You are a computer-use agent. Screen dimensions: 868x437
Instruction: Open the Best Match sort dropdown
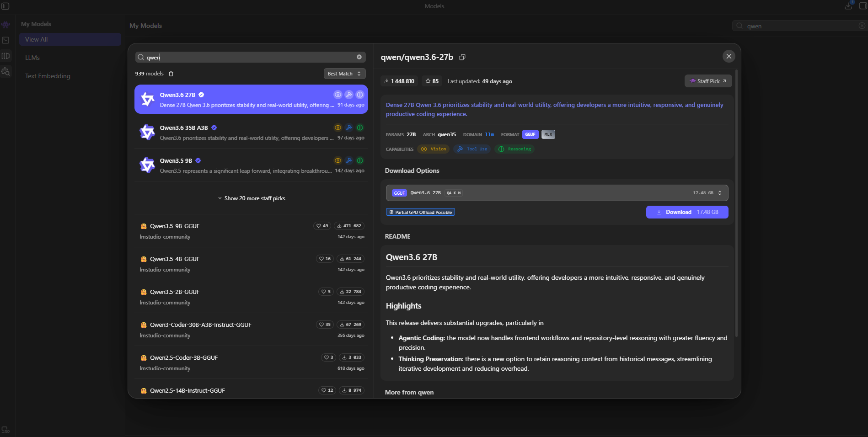click(344, 74)
